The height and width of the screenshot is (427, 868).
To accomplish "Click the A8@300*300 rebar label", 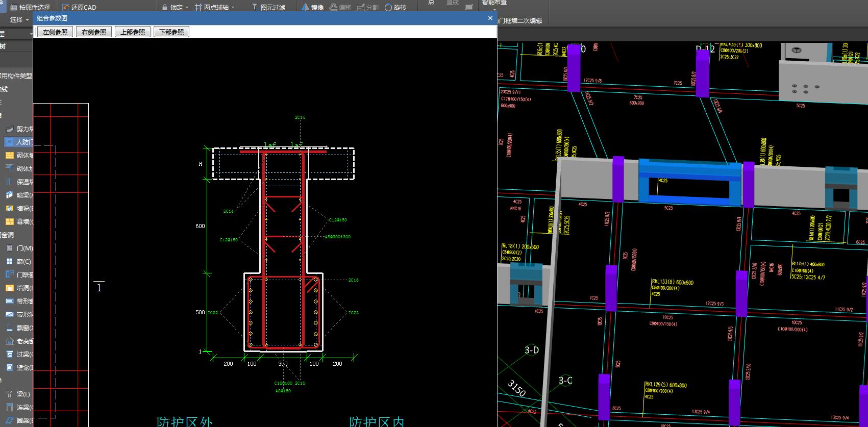I will click(x=337, y=237).
